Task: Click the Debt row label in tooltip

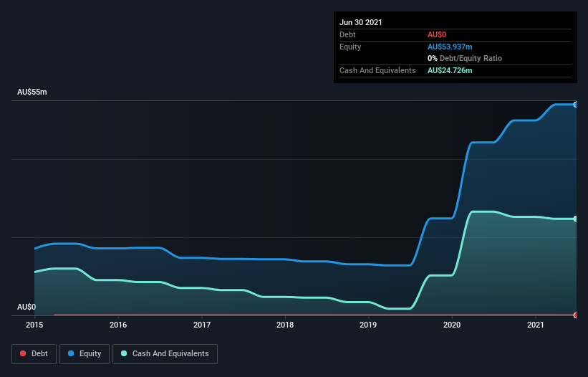Action: coord(347,34)
